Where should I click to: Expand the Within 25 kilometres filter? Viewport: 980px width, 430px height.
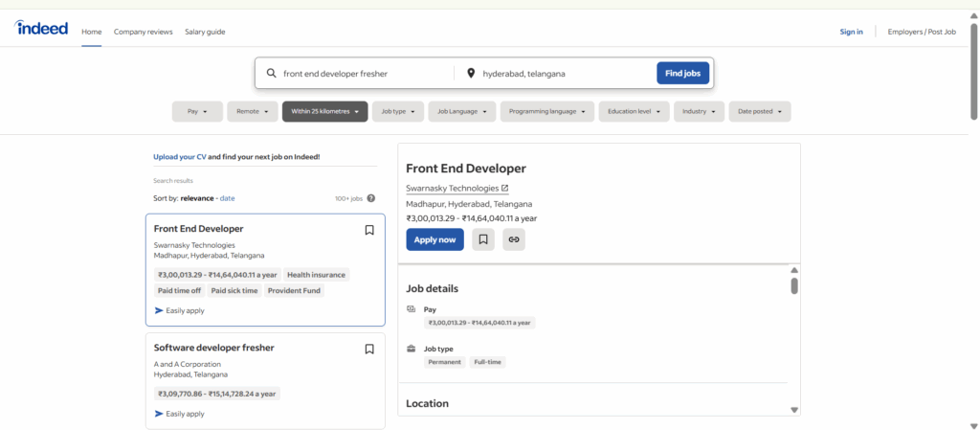coord(325,111)
